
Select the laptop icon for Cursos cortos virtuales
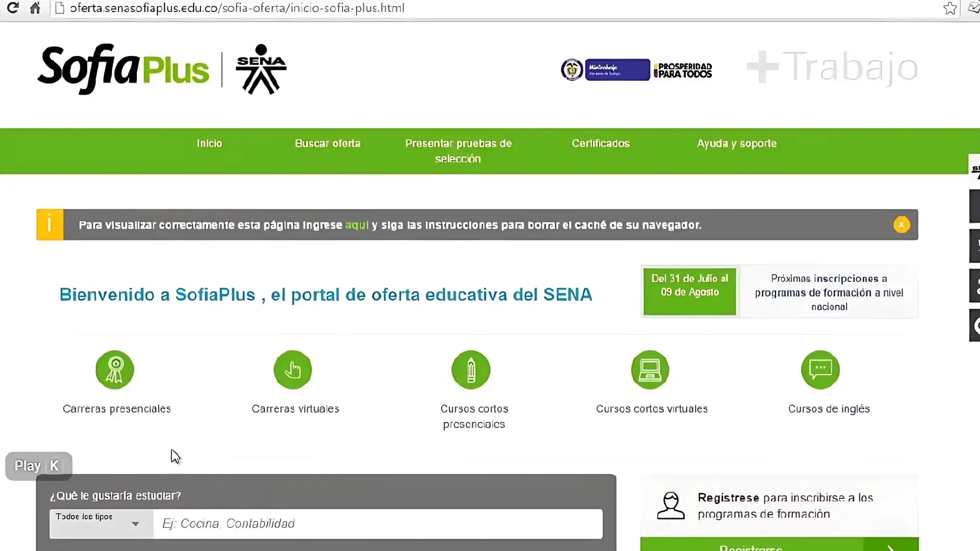pyautogui.click(x=650, y=370)
